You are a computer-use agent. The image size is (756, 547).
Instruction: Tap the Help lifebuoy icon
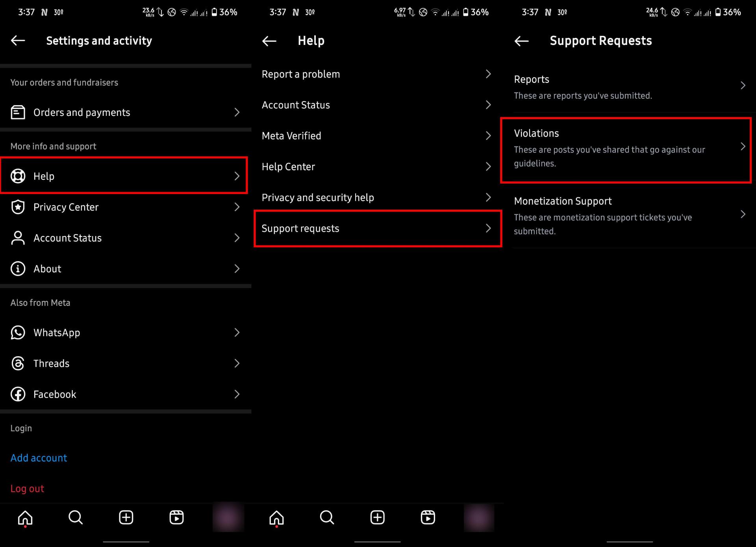coord(18,176)
